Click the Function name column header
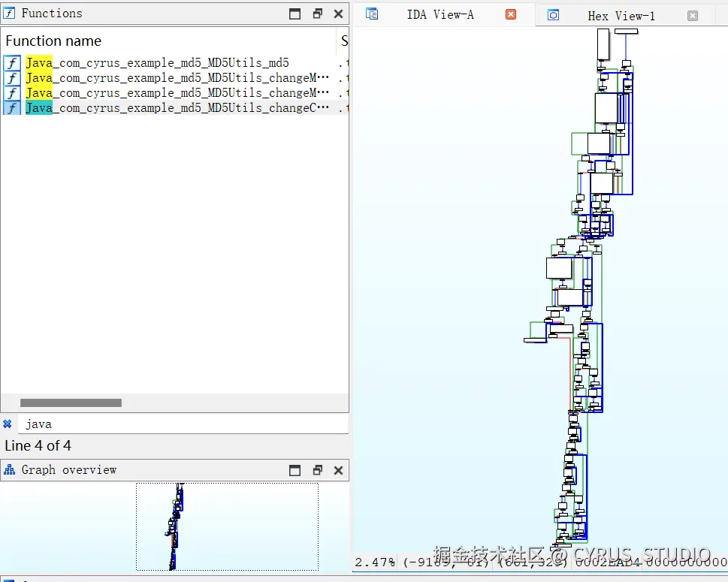 pos(170,41)
